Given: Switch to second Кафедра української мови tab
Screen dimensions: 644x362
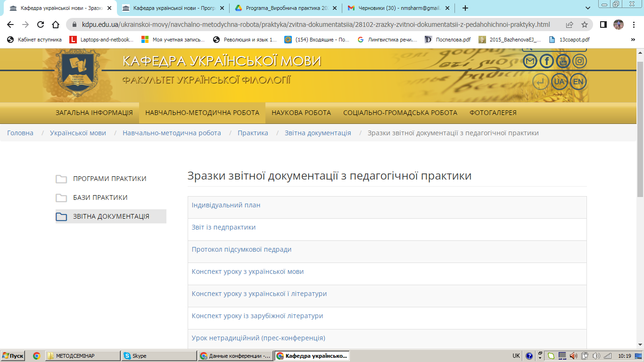Looking at the screenshot, I should 173,8.
